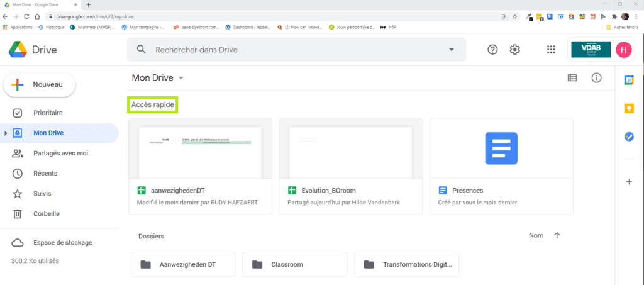This screenshot has width=644, height=285.
Task: Open the Historique bookmark
Action: pyautogui.click(x=52, y=27)
